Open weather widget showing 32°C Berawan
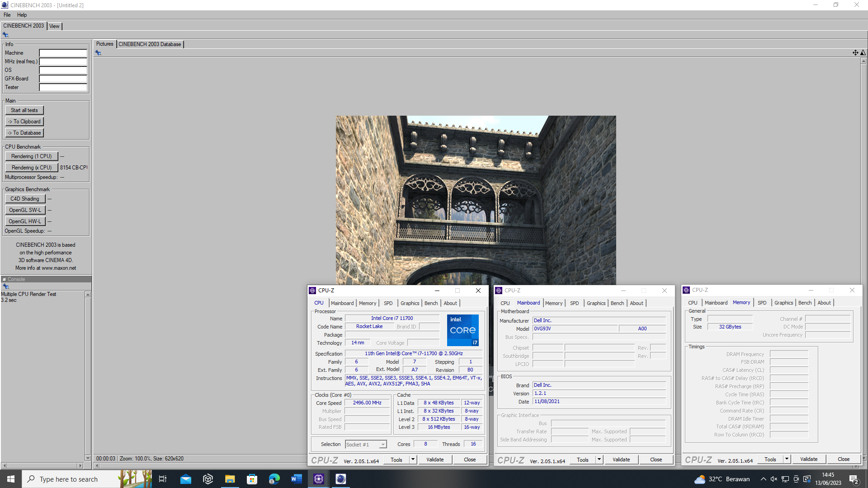The image size is (868, 488). [x=722, y=479]
